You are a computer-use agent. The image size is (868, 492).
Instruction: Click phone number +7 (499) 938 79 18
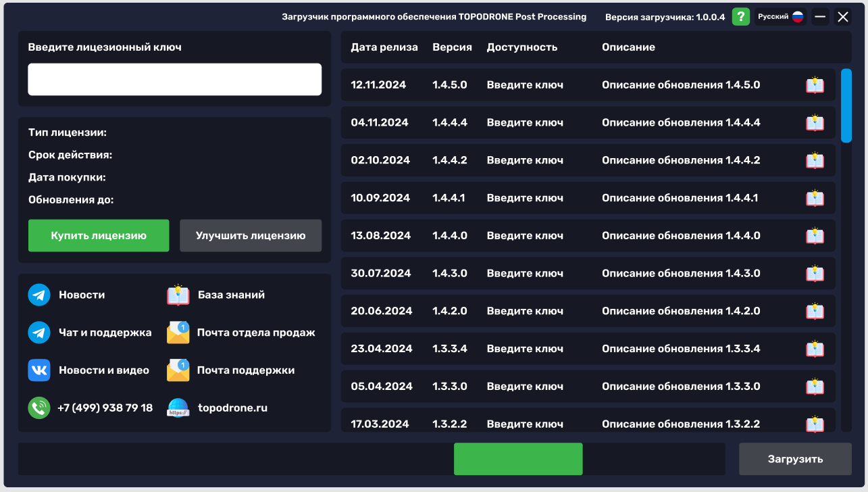(x=105, y=408)
